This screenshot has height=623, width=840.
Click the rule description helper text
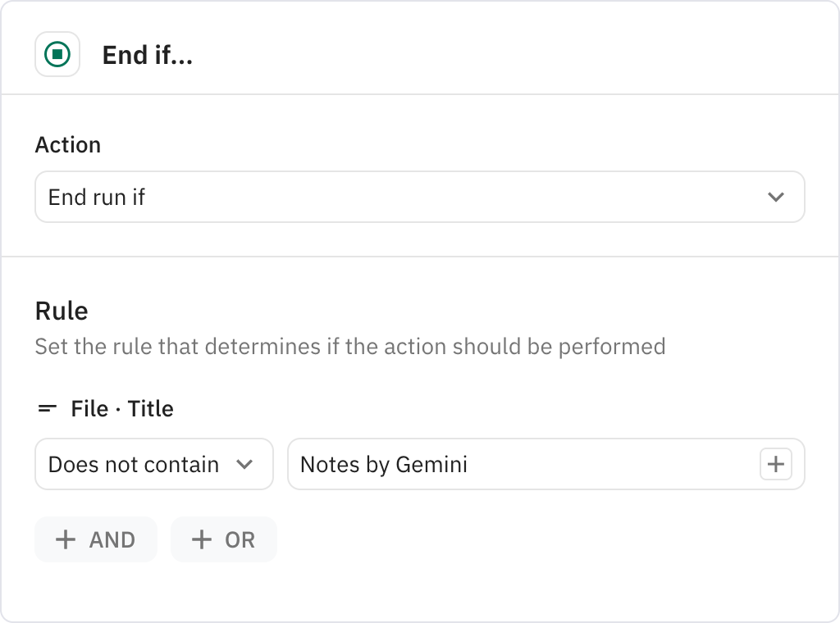pos(349,346)
